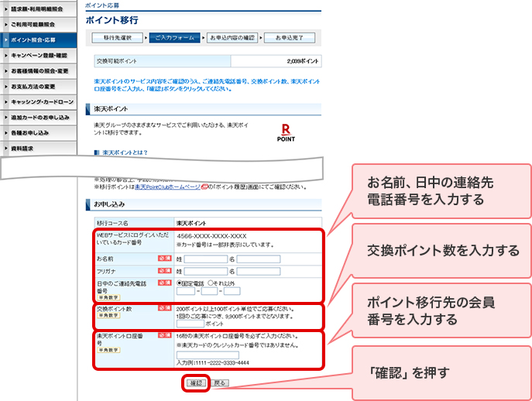Click the blue square icon before 楽天ポイントとは？
This screenshot has height=401, width=532.
pos(96,153)
